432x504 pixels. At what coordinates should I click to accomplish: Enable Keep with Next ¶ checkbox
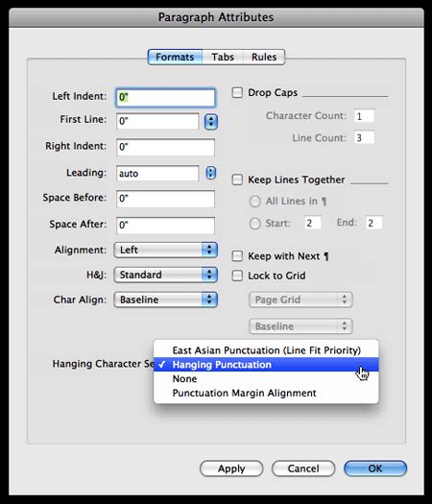pyautogui.click(x=237, y=256)
